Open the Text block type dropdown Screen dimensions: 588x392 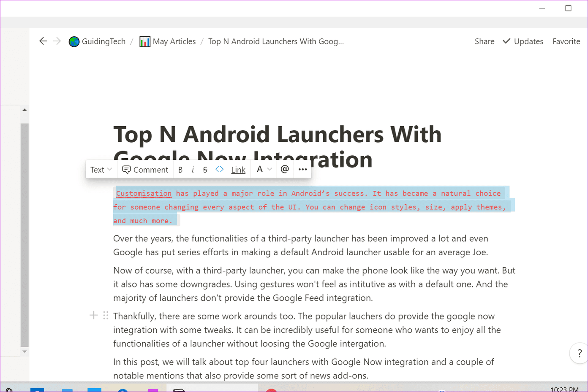[101, 170]
